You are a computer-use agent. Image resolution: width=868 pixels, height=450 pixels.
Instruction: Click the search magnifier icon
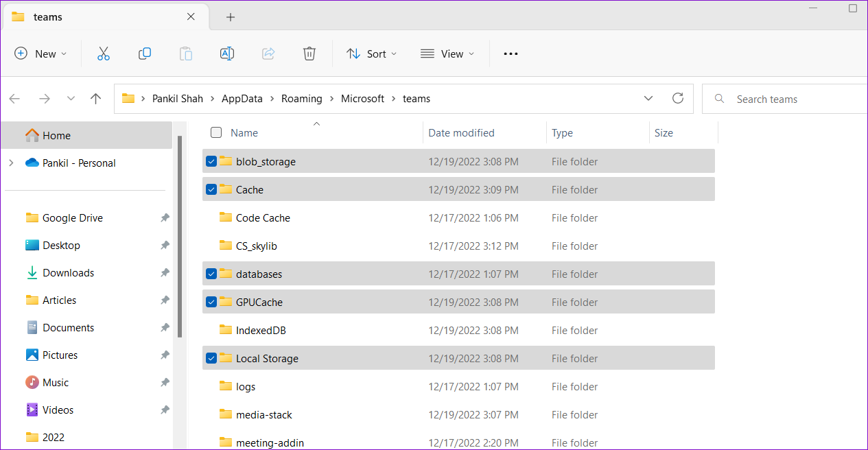(720, 99)
